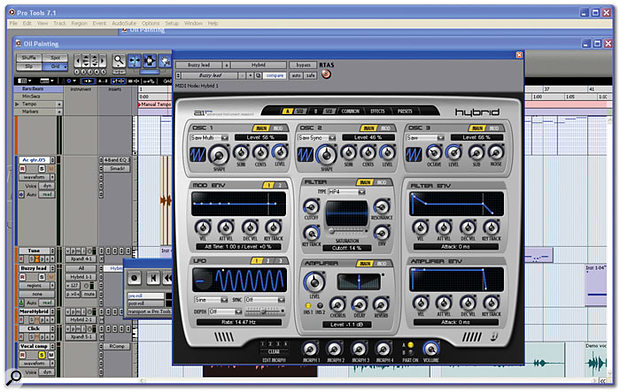Open Osc 2 waveform type dropdown Saw Sync
620x392 pixels.
[x=316, y=138]
